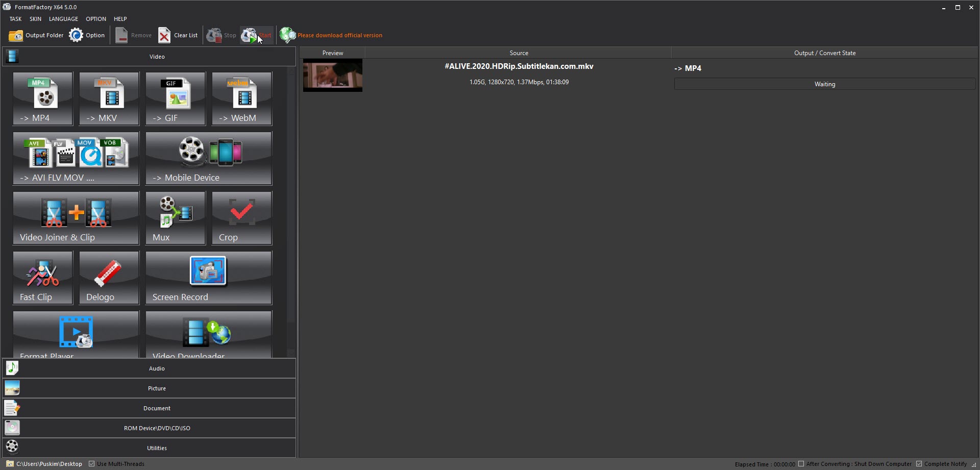Image resolution: width=980 pixels, height=470 pixels.
Task: Open the Crop tool
Action: (242, 218)
